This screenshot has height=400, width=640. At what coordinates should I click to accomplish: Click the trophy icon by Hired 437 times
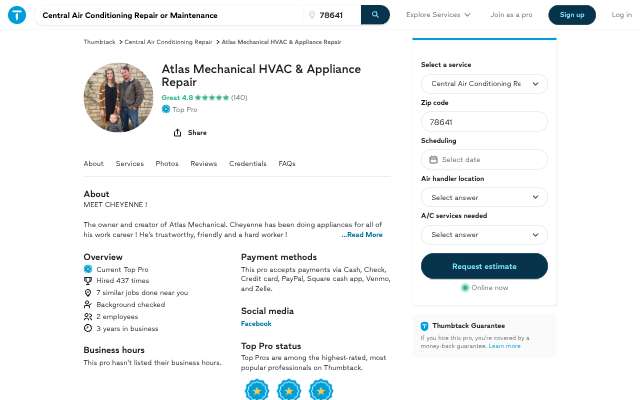click(x=88, y=281)
